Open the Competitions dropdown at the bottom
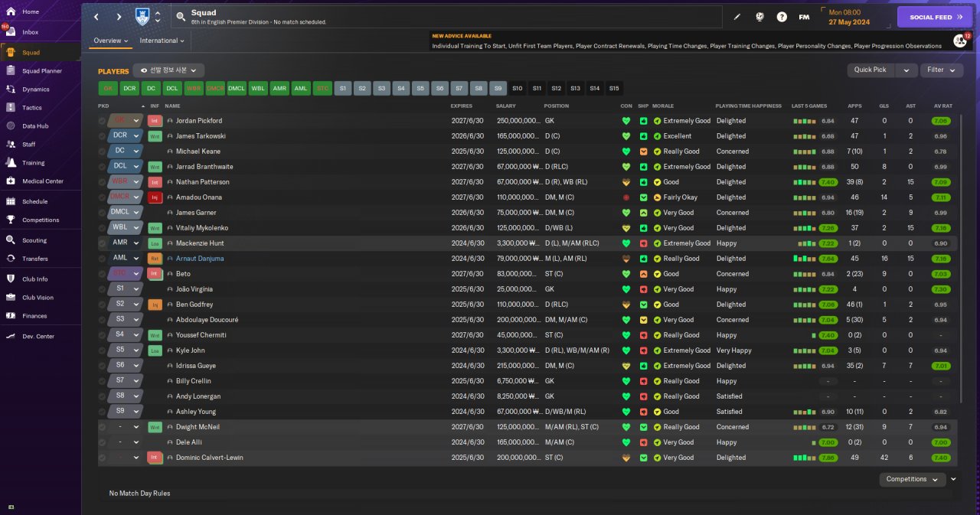Image resolution: width=980 pixels, height=515 pixels. [x=912, y=479]
